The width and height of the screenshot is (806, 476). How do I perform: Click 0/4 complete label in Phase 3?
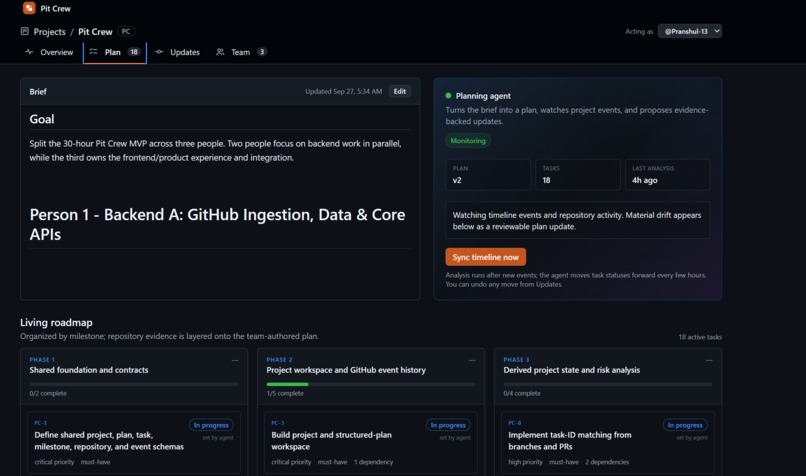pyautogui.click(x=522, y=393)
